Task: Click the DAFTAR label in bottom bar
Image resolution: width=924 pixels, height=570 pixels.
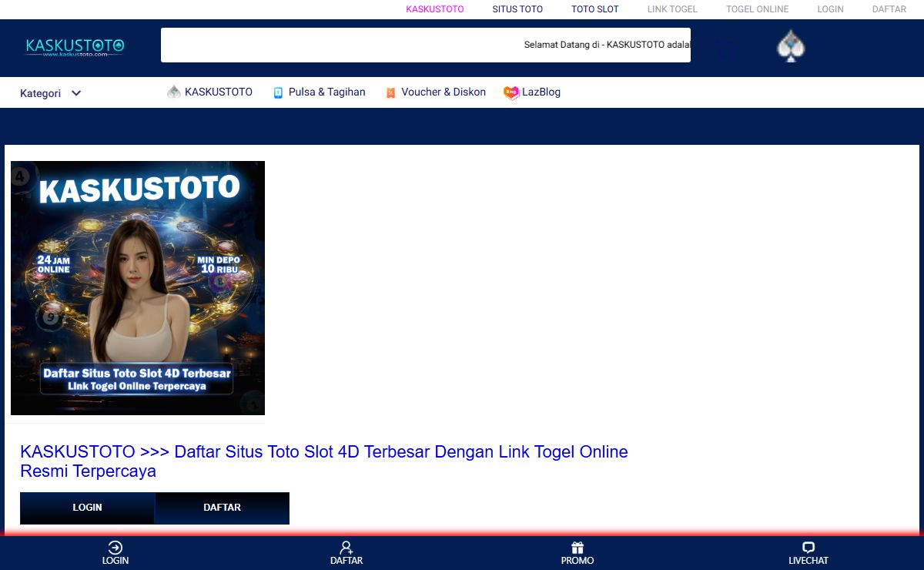Action: pos(346,561)
